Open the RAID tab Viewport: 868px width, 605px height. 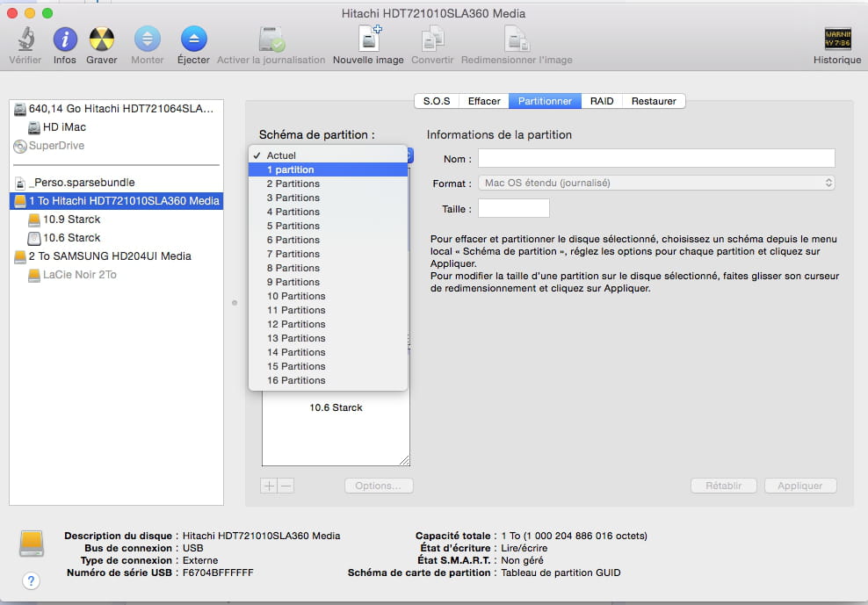pos(602,101)
